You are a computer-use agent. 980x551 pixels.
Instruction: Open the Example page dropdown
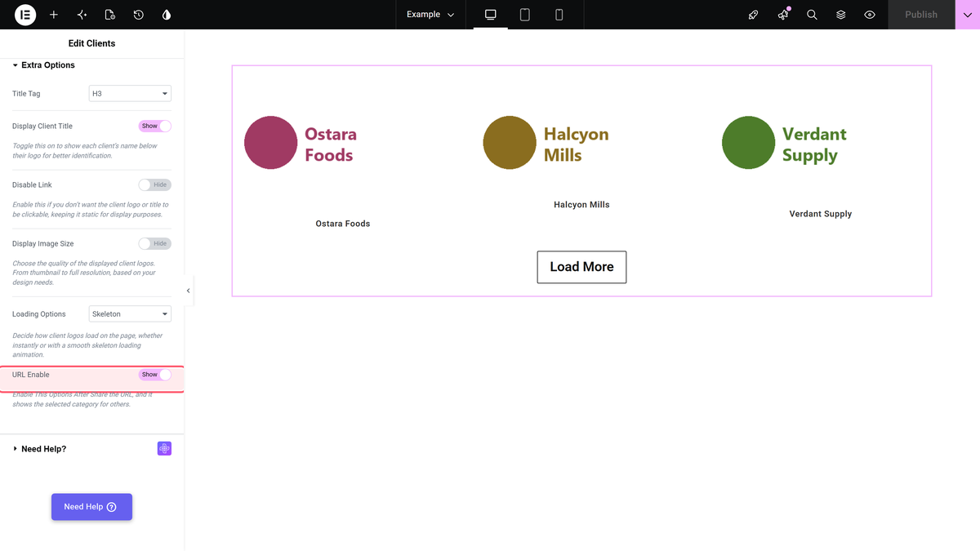(x=430, y=15)
